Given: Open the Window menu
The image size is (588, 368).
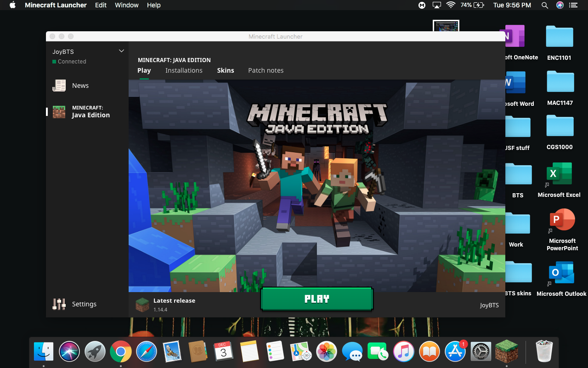Looking at the screenshot, I should [127, 5].
